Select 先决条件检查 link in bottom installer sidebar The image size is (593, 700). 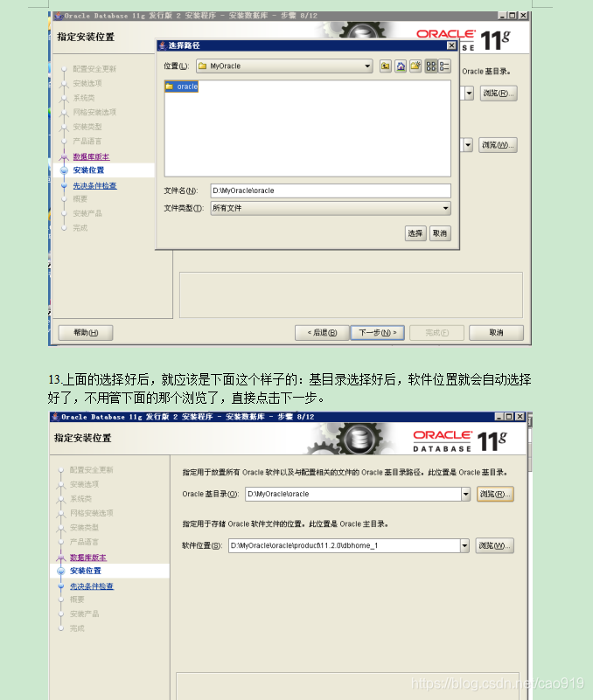click(x=92, y=586)
